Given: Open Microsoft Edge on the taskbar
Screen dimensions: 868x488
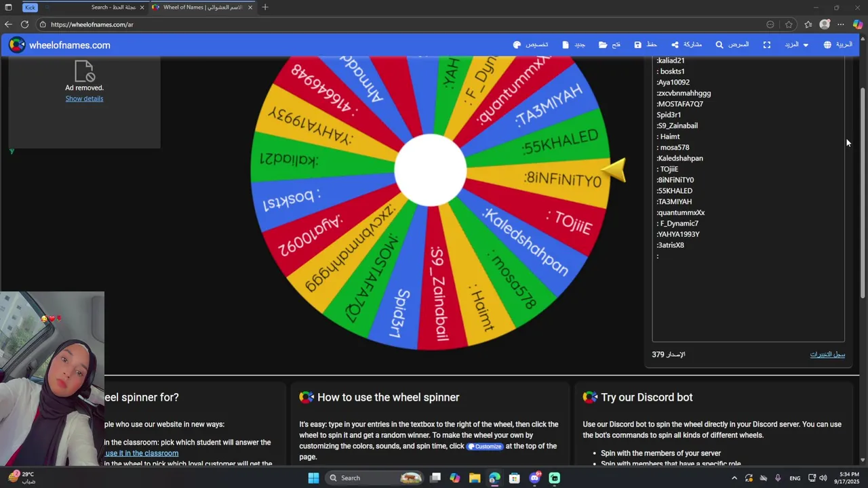Looking at the screenshot, I should coord(494,478).
